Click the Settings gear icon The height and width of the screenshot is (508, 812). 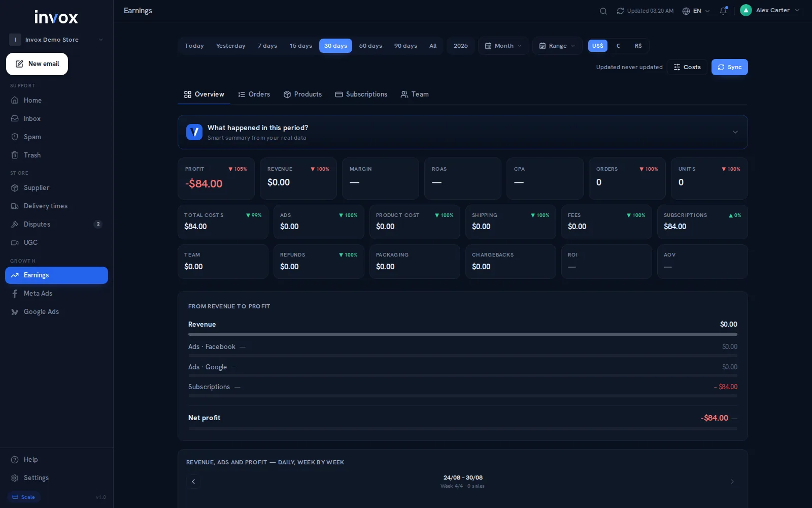(x=15, y=478)
